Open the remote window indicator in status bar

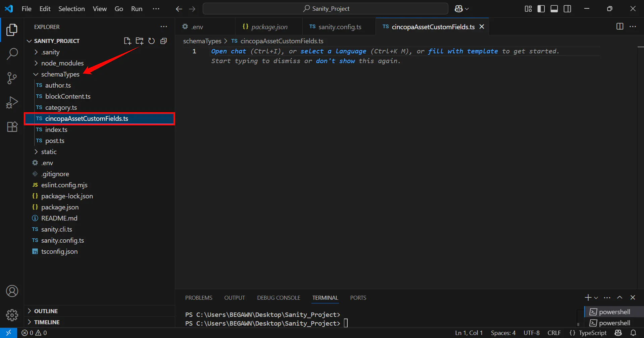click(9, 333)
